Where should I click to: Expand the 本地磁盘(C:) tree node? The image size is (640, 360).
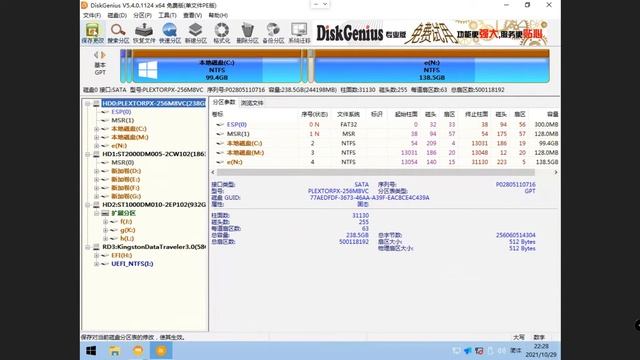point(96,129)
